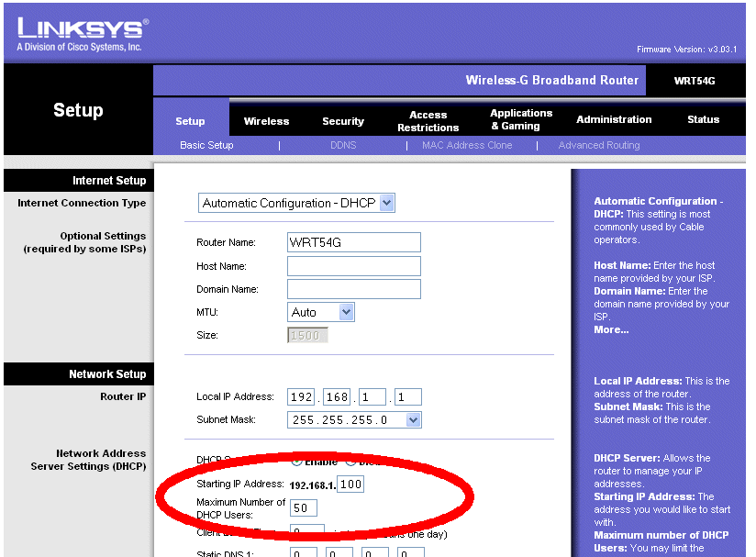This screenshot has width=756, height=557.
Task: Click the fourth Local IP octet field
Action: pyautogui.click(x=408, y=397)
